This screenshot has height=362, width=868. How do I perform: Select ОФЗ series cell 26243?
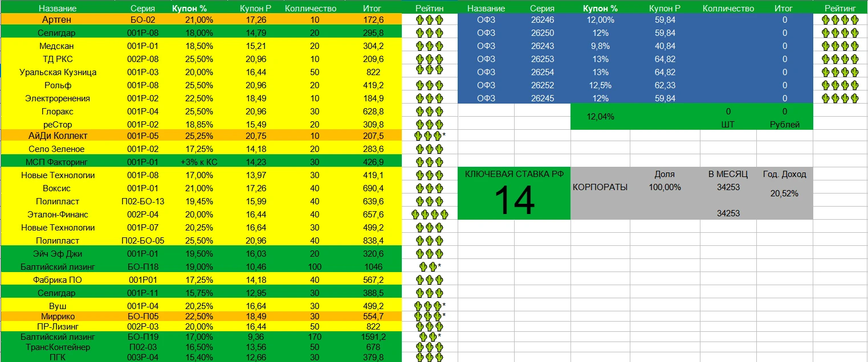click(541, 46)
